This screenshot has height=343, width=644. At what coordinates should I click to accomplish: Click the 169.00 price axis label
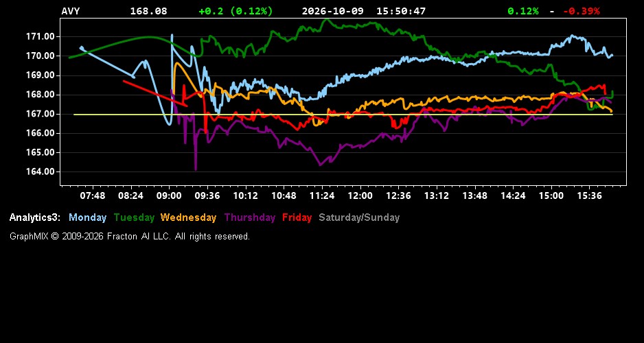pos(41,75)
